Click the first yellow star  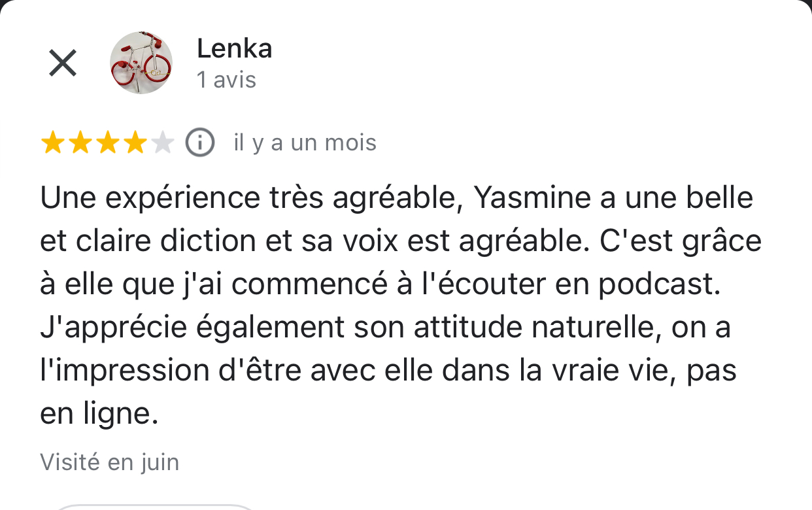point(52,143)
